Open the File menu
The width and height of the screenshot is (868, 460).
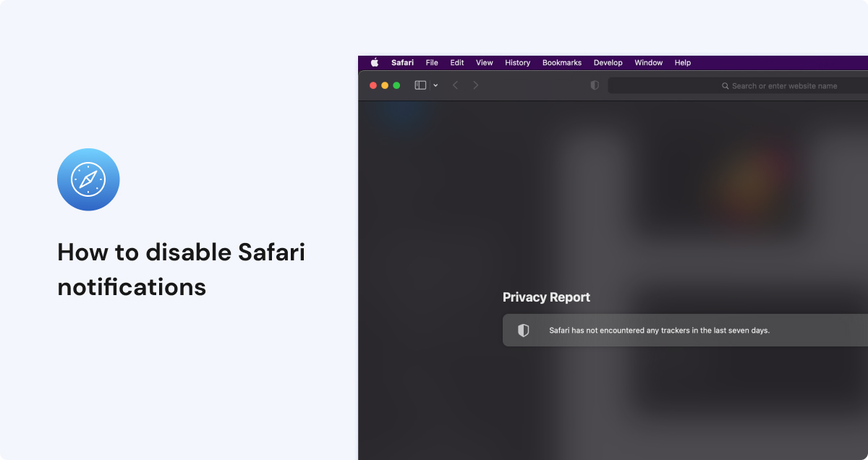[x=432, y=63]
